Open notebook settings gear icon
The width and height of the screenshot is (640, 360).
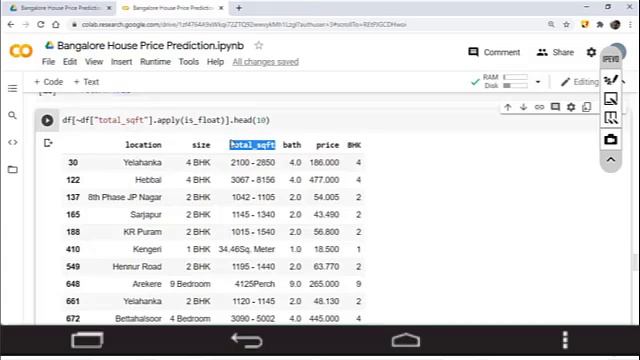(591, 52)
